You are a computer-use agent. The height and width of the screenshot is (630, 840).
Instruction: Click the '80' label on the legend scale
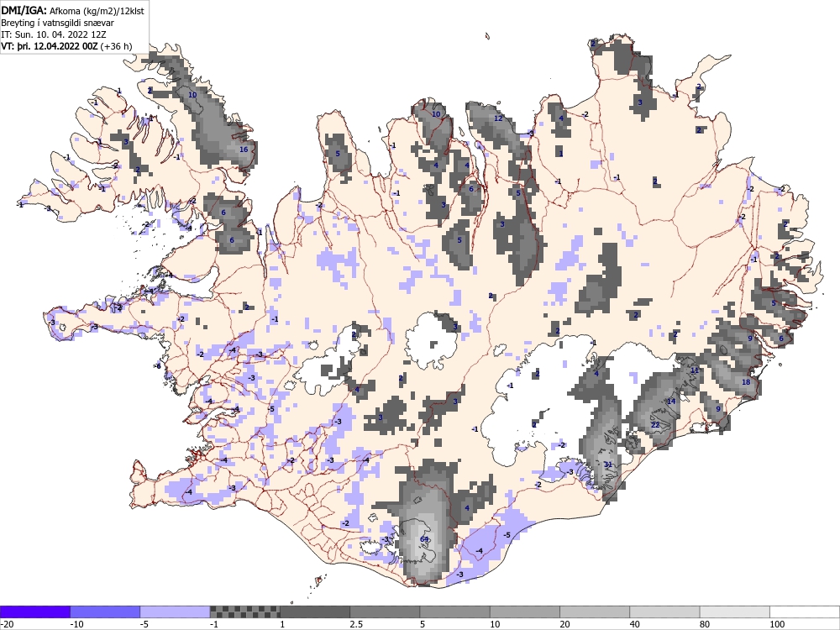click(x=705, y=624)
